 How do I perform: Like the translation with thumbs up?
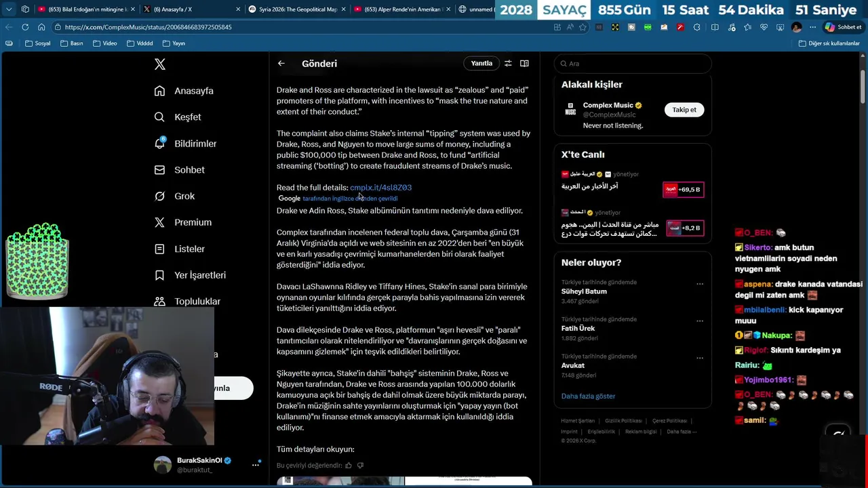[x=349, y=466]
